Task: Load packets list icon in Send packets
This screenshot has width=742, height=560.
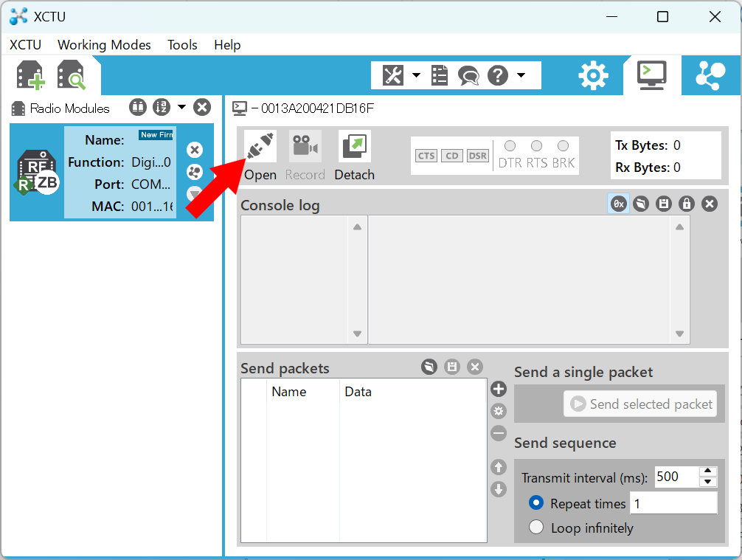Action: point(429,367)
